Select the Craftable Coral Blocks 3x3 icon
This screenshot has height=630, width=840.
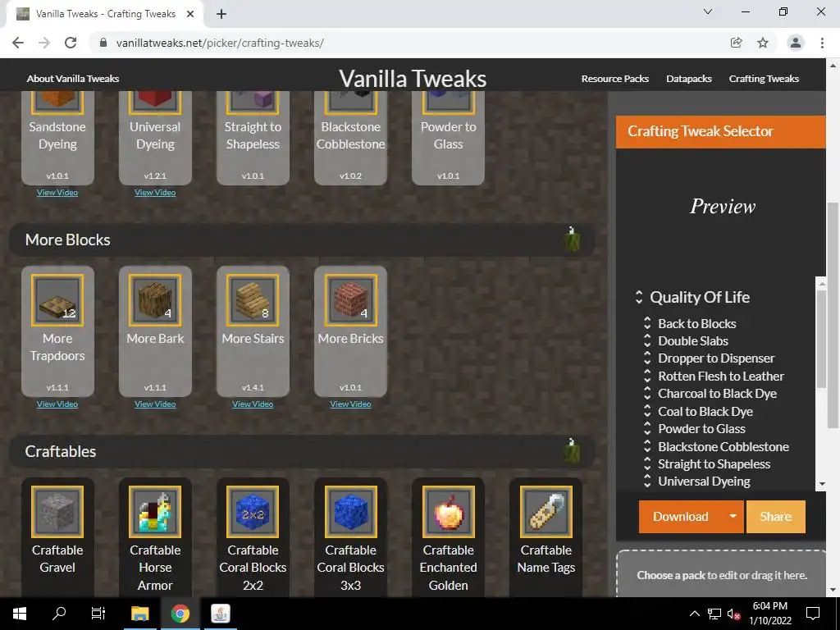pos(350,512)
